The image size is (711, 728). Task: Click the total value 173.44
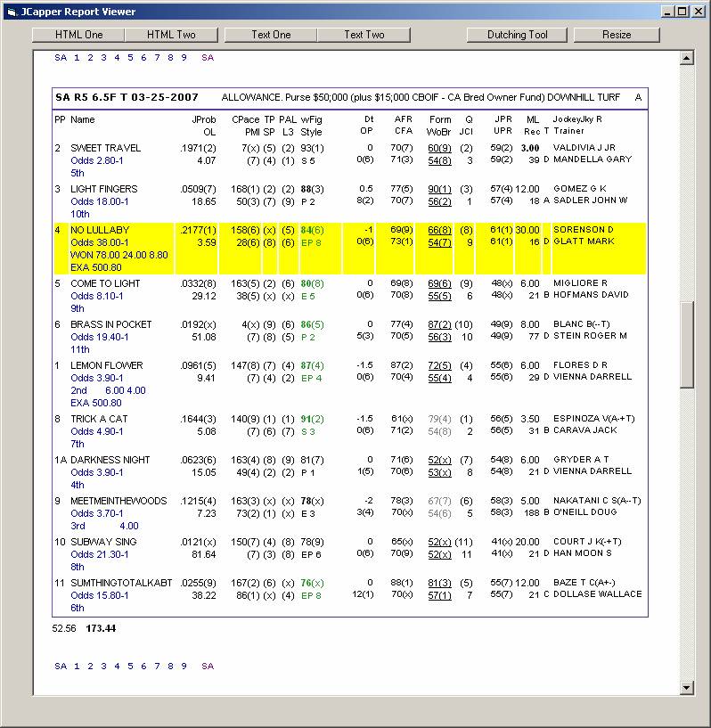point(101,628)
